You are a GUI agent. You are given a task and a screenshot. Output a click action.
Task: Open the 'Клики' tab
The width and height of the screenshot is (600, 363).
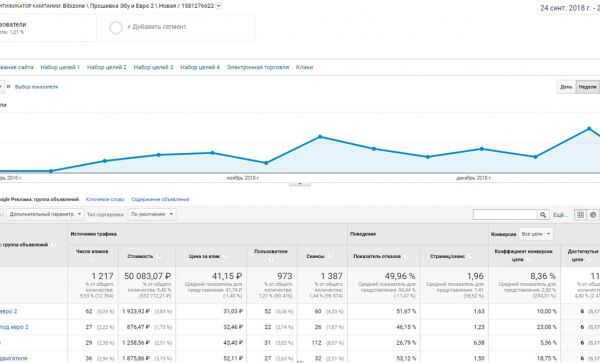pos(304,67)
